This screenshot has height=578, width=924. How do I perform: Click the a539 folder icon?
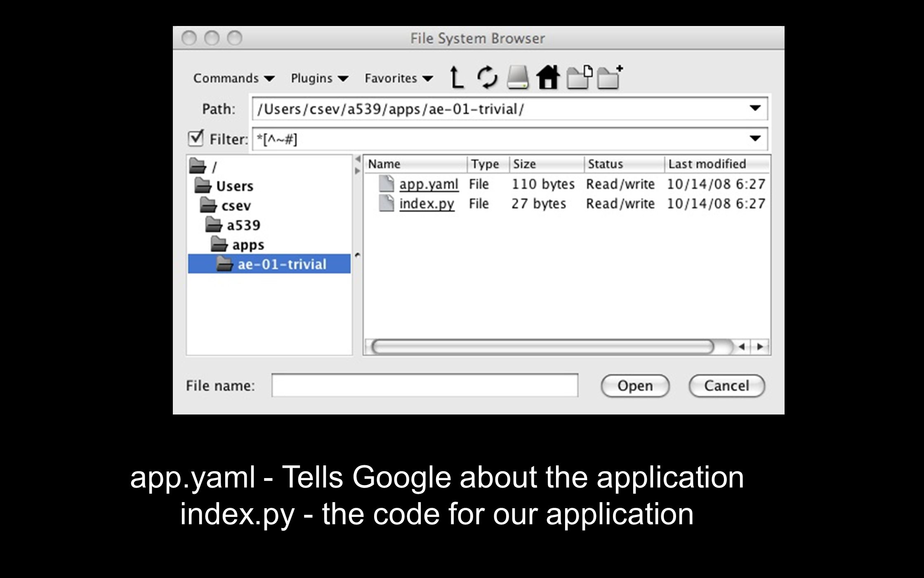(214, 225)
